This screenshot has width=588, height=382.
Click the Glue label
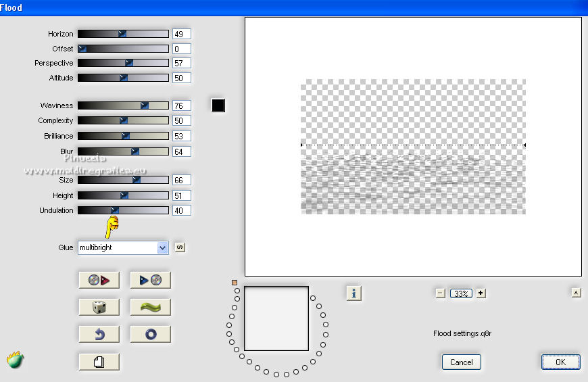(66, 247)
